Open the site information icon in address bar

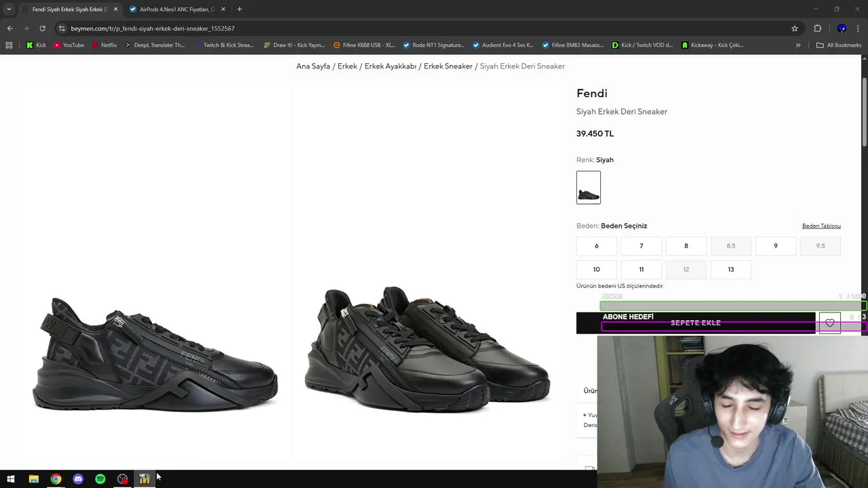point(62,28)
